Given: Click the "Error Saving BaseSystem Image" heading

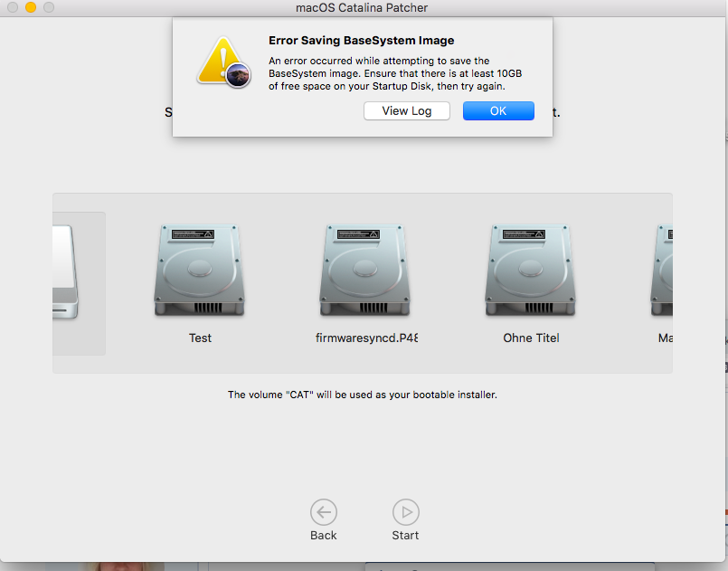Looking at the screenshot, I should pos(361,41).
